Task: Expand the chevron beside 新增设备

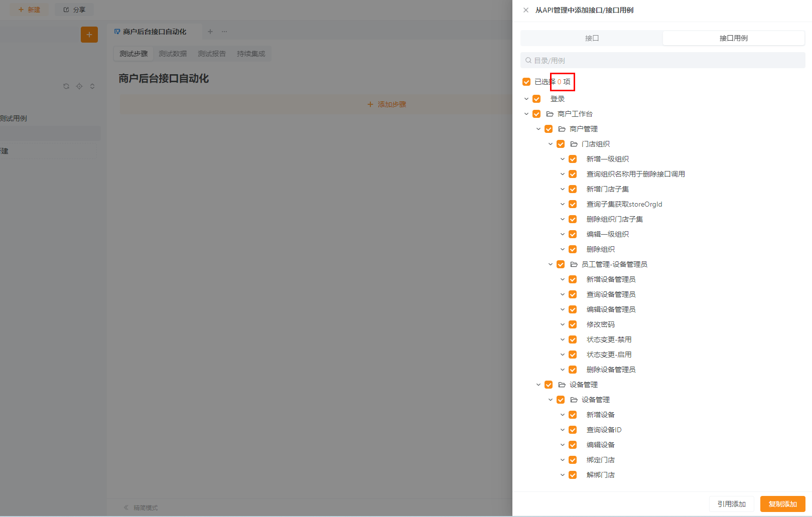Action: pos(563,415)
